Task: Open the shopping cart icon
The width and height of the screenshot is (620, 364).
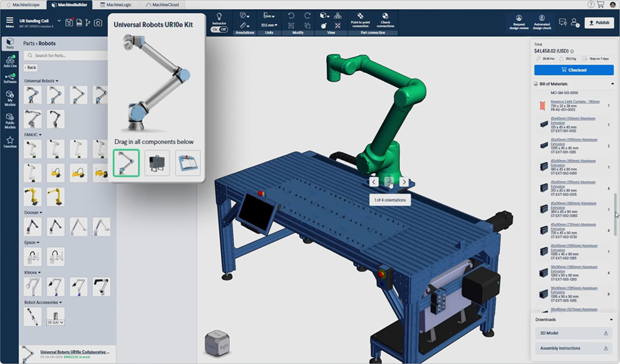Action: click(x=601, y=5)
